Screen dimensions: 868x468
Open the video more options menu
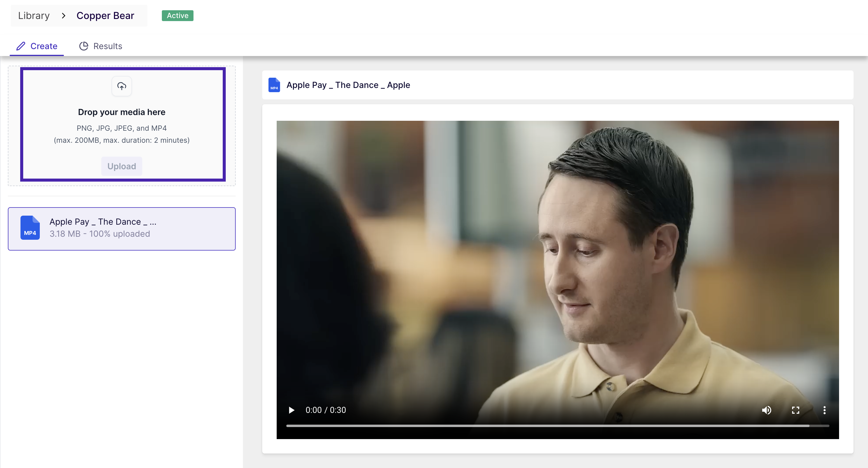point(825,410)
